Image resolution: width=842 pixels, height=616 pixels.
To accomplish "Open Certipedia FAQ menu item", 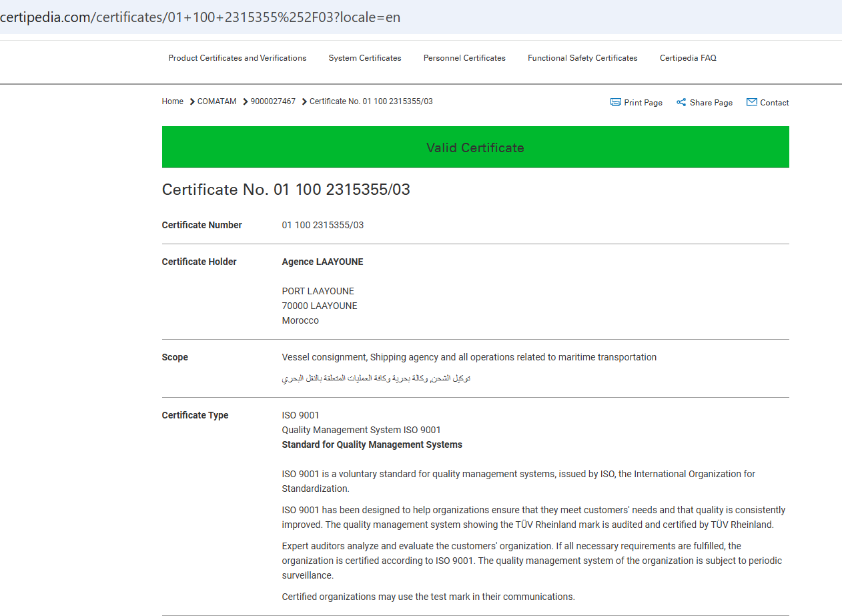I will 688,58.
